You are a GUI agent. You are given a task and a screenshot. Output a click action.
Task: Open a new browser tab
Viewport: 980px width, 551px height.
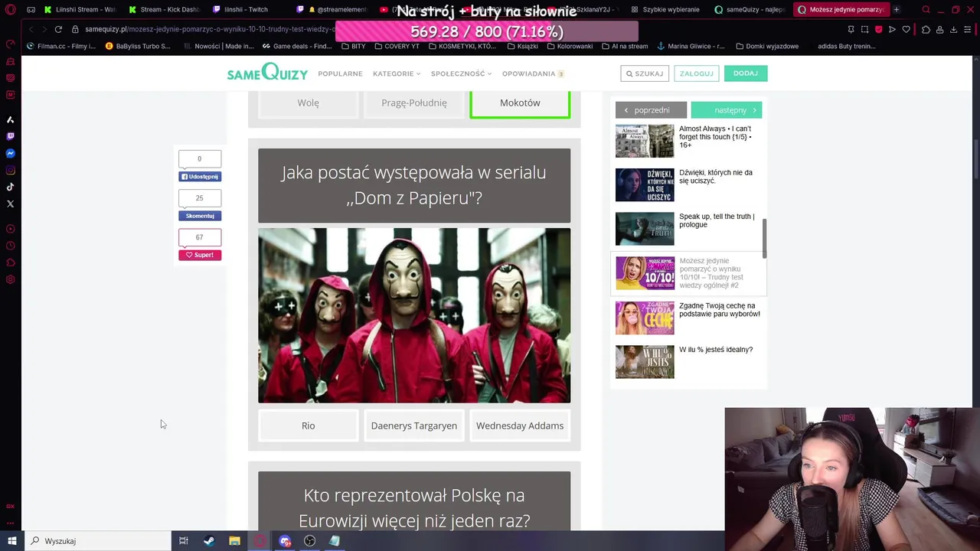click(897, 10)
